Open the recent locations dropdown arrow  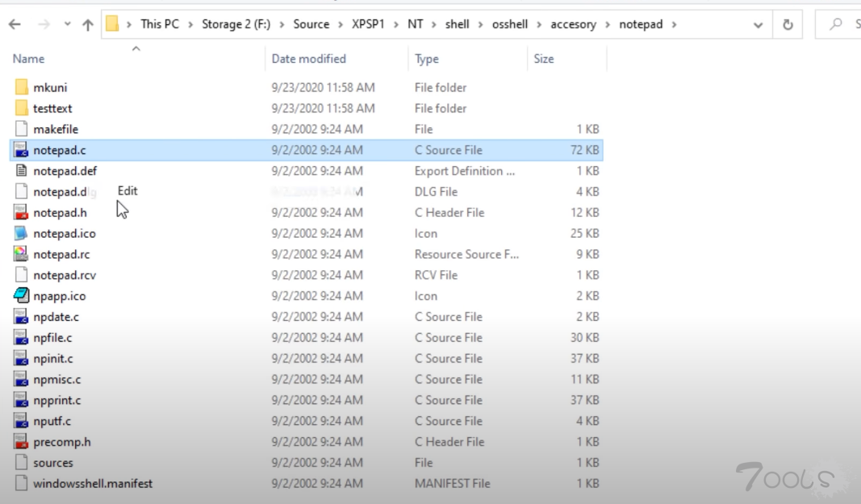click(65, 25)
